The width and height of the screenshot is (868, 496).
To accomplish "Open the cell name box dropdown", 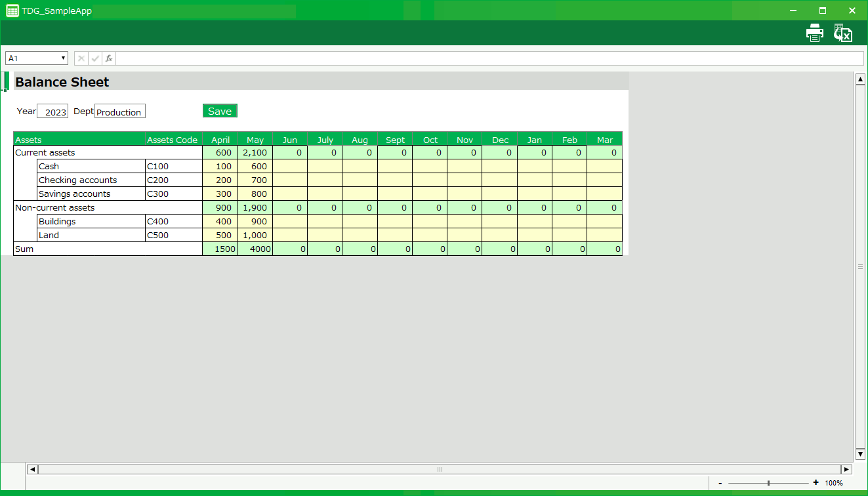I will point(64,58).
